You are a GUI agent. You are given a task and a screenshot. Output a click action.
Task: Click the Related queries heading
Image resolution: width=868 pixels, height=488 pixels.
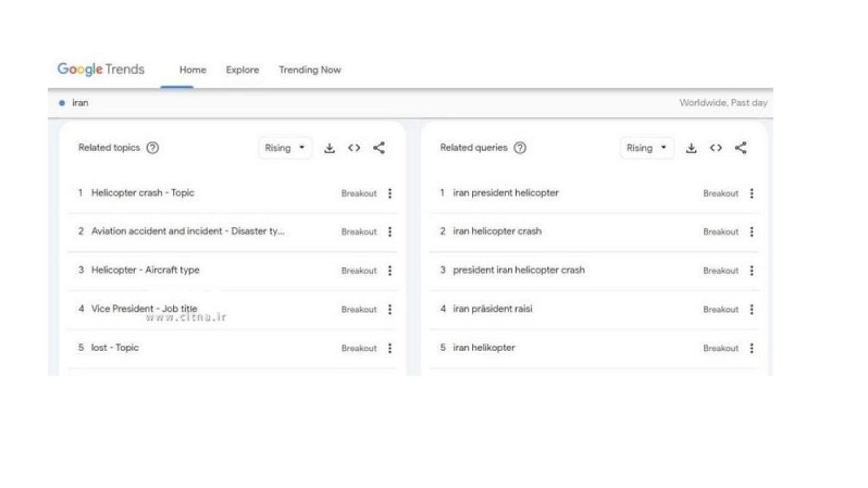pos(473,148)
